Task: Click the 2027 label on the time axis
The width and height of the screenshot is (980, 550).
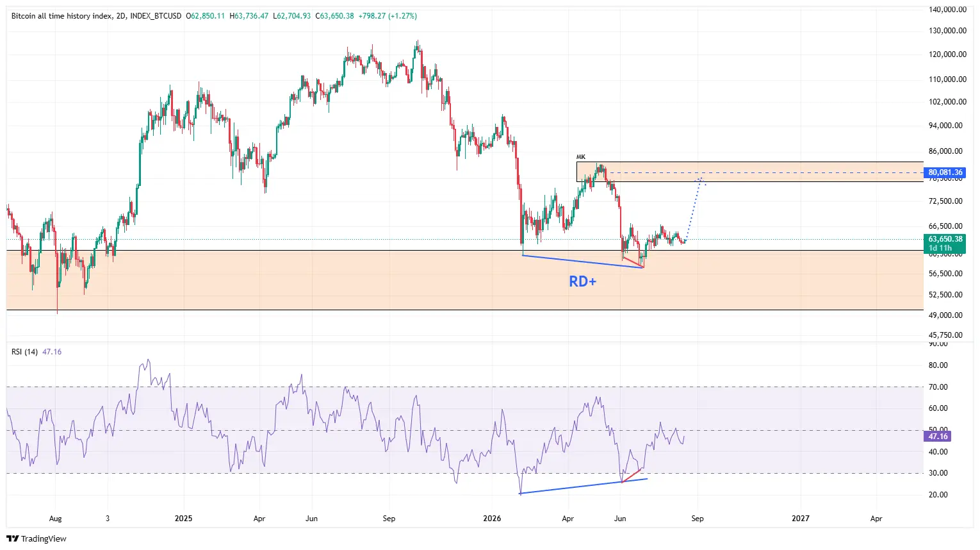Action: pyautogui.click(x=801, y=519)
